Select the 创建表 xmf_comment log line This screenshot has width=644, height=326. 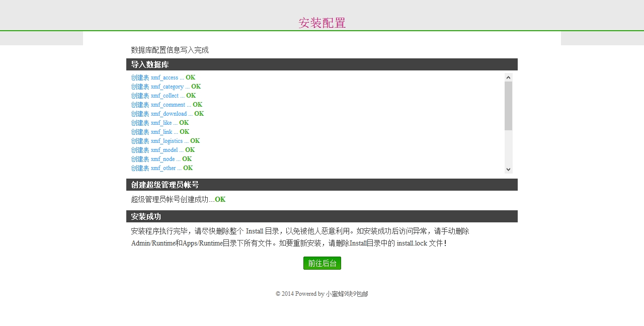click(x=167, y=105)
